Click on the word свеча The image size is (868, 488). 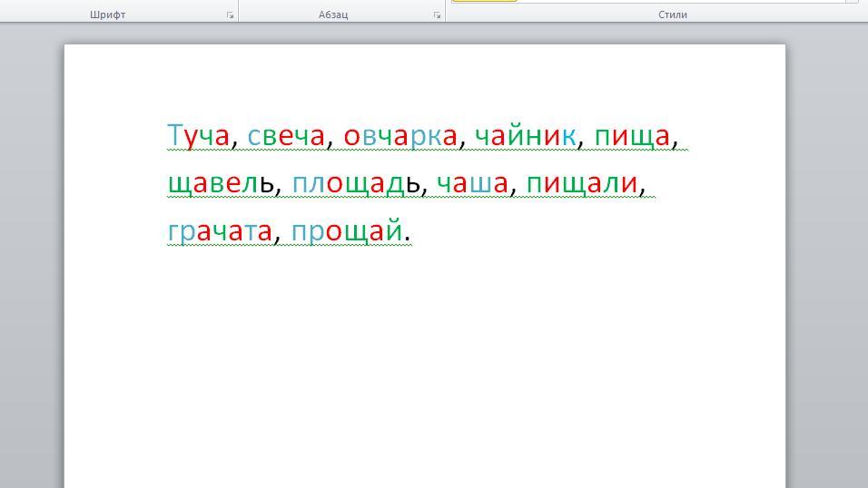click(285, 136)
